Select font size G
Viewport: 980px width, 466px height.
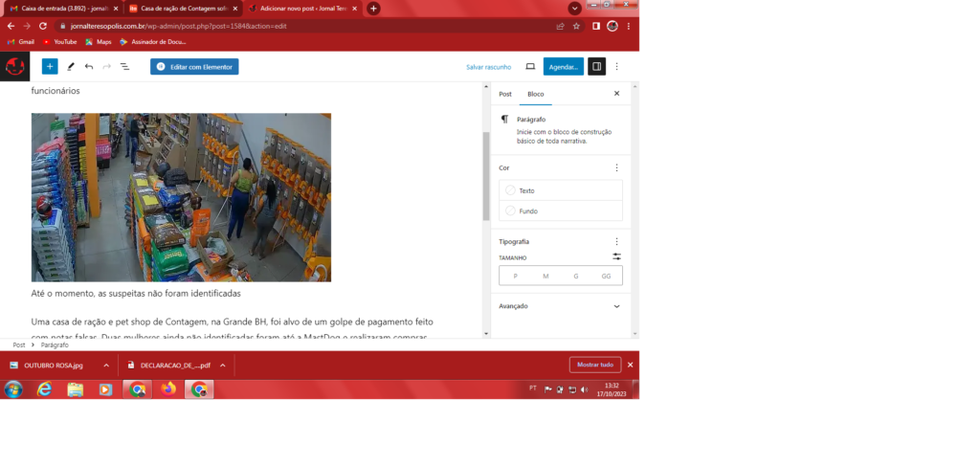[575, 276]
